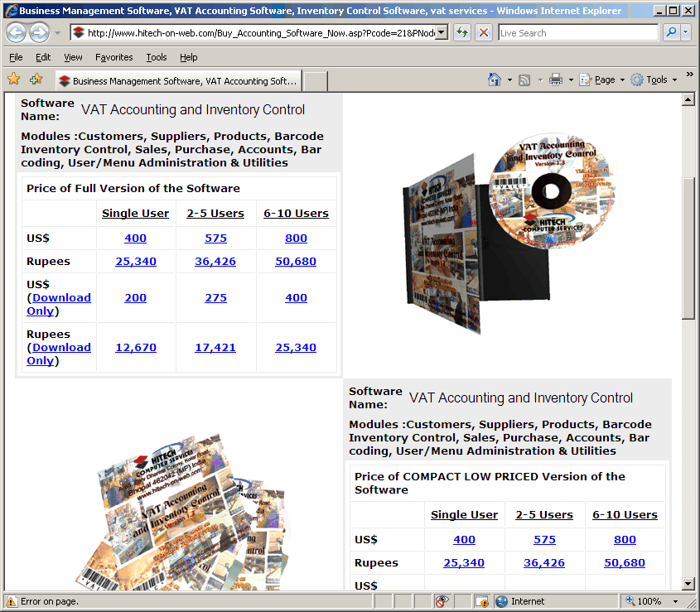This screenshot has width=700, height=612.
Task: Open the Help menu
Action: (x=188, y=57)
